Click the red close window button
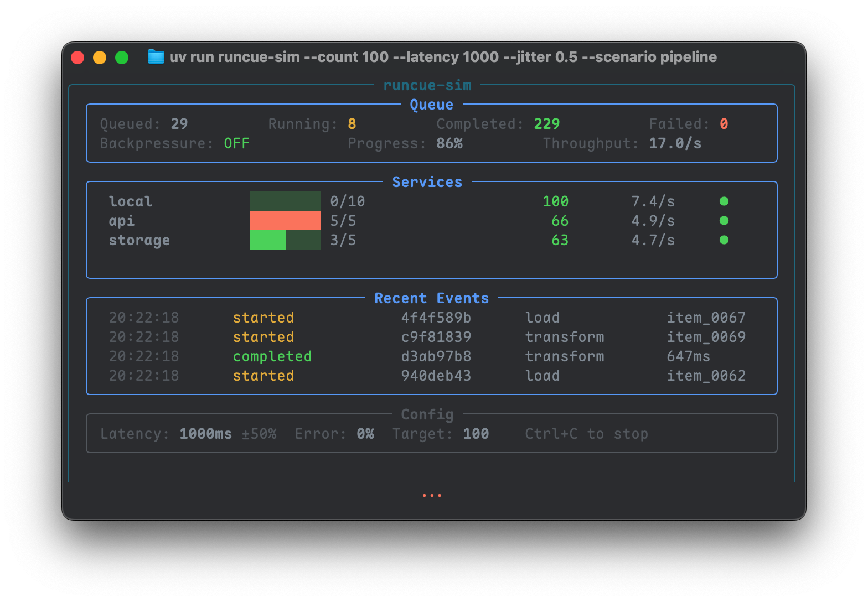Screen dimensions: 868x602 pos(78,58)
